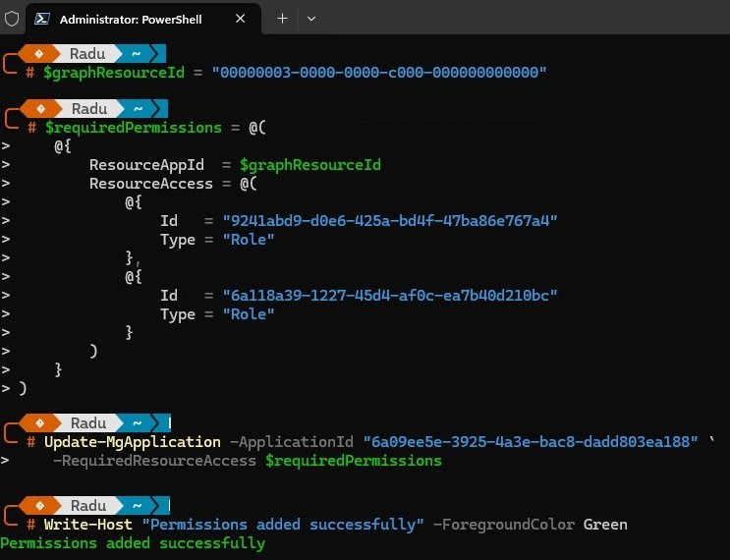Click the administrator shield icon in title bar
Image resolution: width=730 pixels, height=560 pixels.
click(12, 19)
